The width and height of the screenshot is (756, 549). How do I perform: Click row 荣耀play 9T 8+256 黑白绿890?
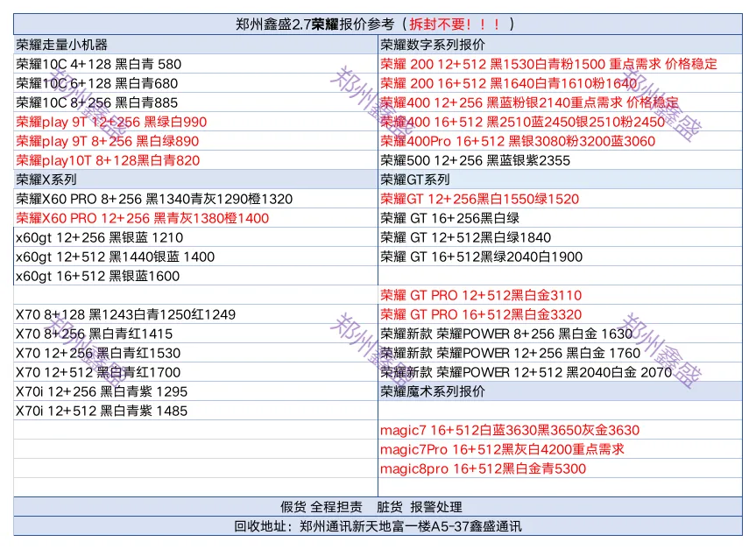coord(195,141)
